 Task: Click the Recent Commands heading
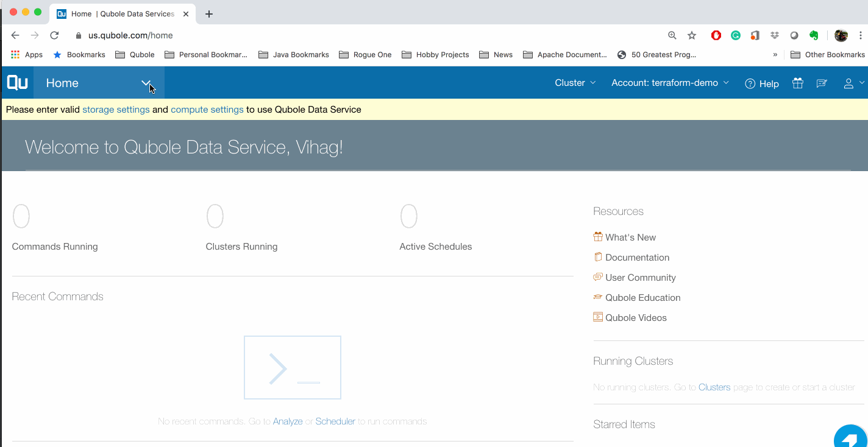click(x=58, y=297)
